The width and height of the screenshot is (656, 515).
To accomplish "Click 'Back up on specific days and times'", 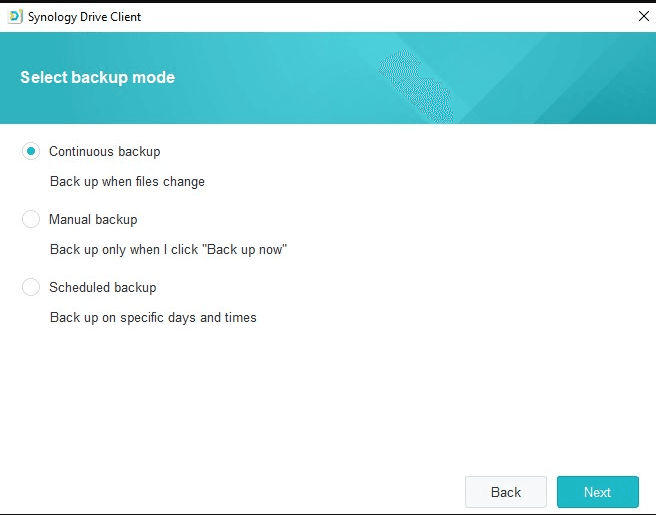I will pyautogui.click(x=153, y=318).
